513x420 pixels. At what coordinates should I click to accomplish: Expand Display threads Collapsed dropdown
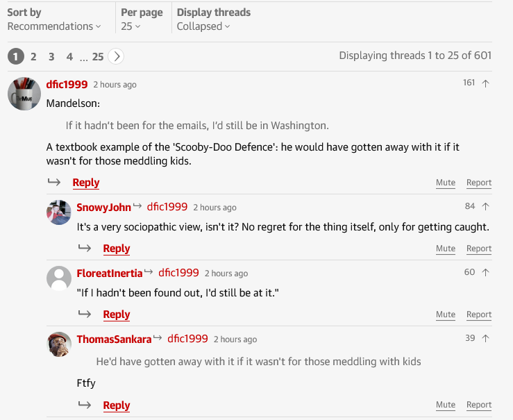[x=203, y=26]
